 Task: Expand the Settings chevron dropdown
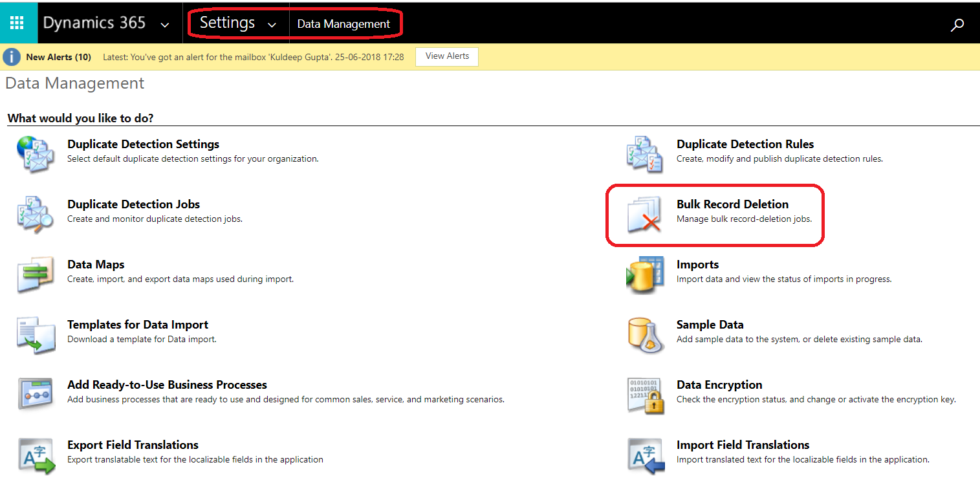272,25
